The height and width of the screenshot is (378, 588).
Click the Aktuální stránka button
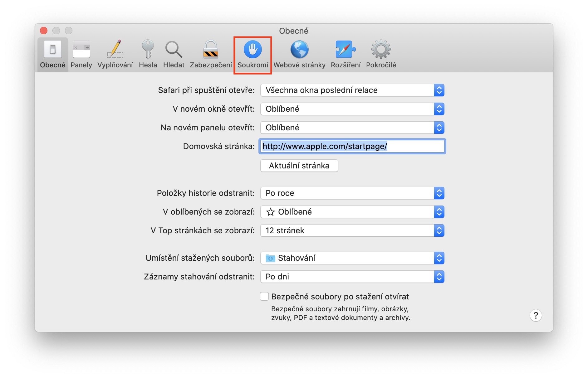tap(299, 166)
